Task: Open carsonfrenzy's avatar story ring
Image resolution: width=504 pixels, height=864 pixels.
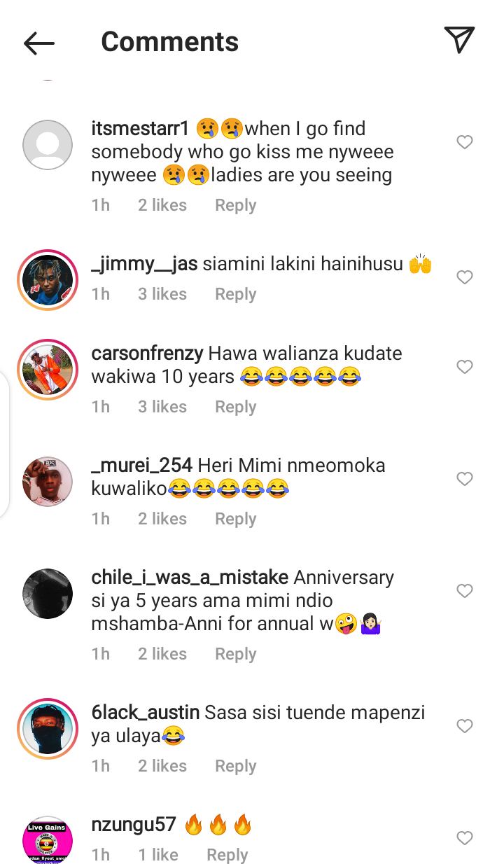Action: click(x=48, y=369)
